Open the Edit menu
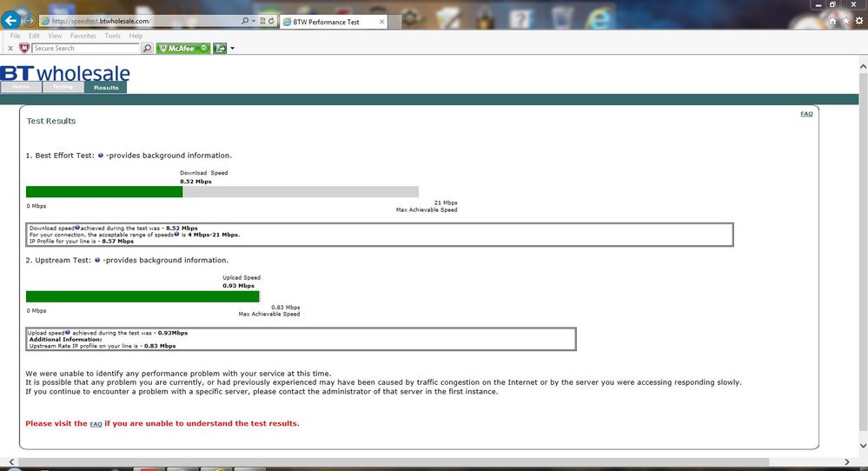Image resolution: width=868 pixels, height=471 pixels. coord(34,36)
